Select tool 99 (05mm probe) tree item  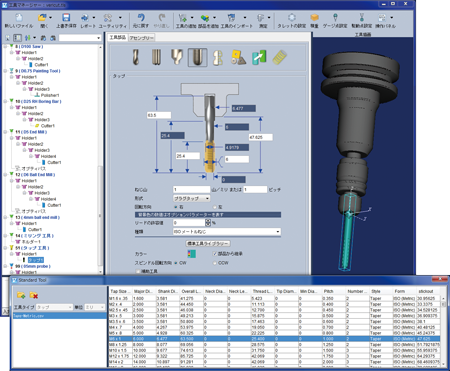pos(33,266)
